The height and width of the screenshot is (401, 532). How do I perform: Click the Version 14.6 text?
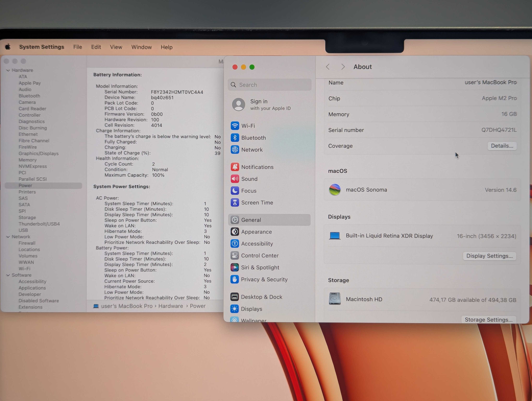click(x=500, y=190)
